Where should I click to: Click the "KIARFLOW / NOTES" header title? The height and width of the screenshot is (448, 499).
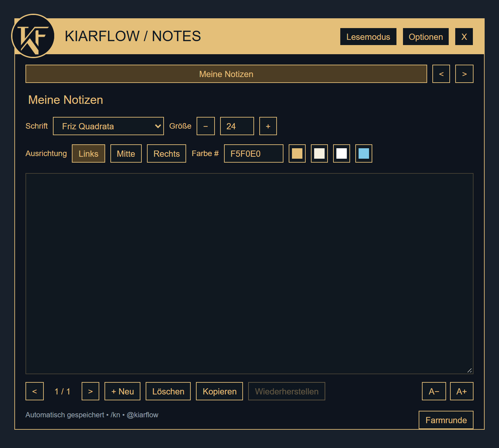click(133, 36)
